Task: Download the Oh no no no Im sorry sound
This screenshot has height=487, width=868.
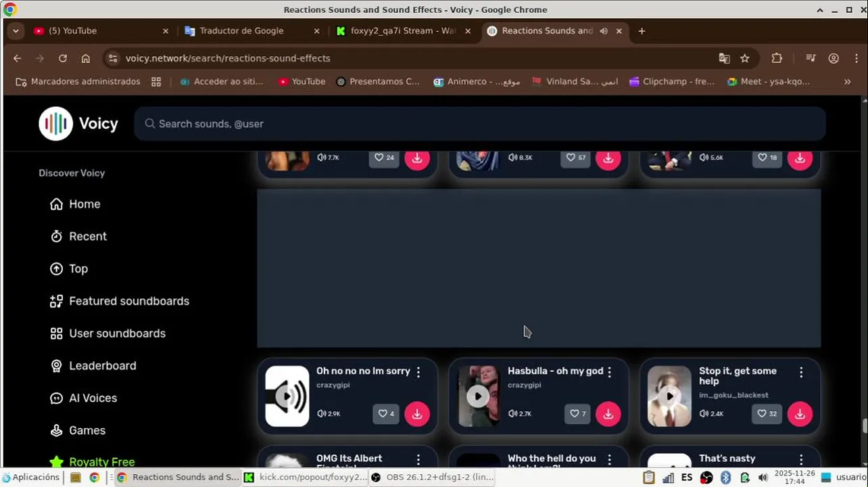Action: 417,414
